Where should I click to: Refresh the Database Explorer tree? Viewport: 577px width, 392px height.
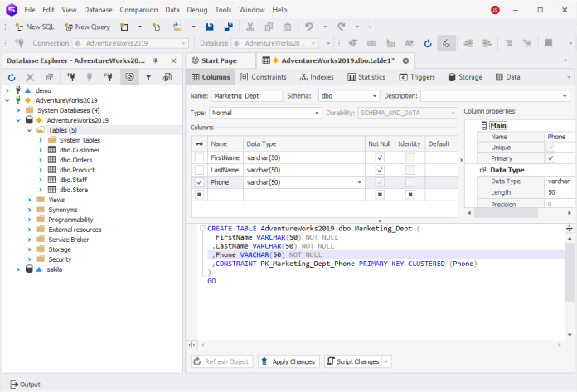tap(12, 77)
